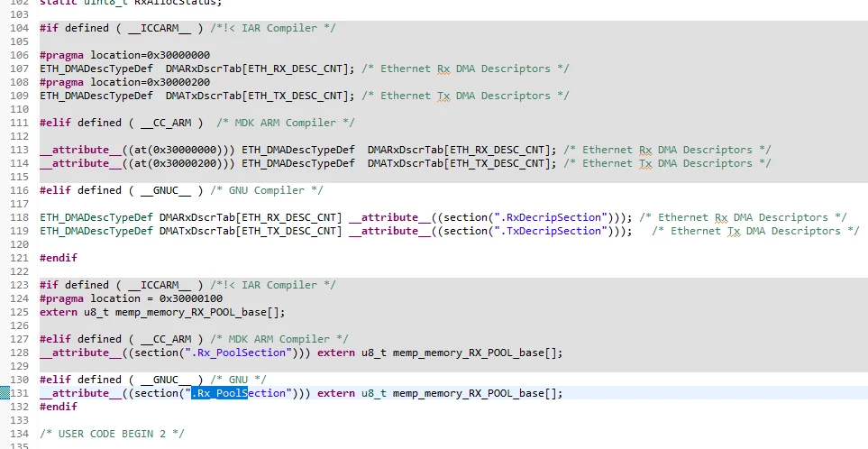Click "ETH_DMADescTypeDef" on line 113
Screen dimensions: 868x449
coord(298,150)
